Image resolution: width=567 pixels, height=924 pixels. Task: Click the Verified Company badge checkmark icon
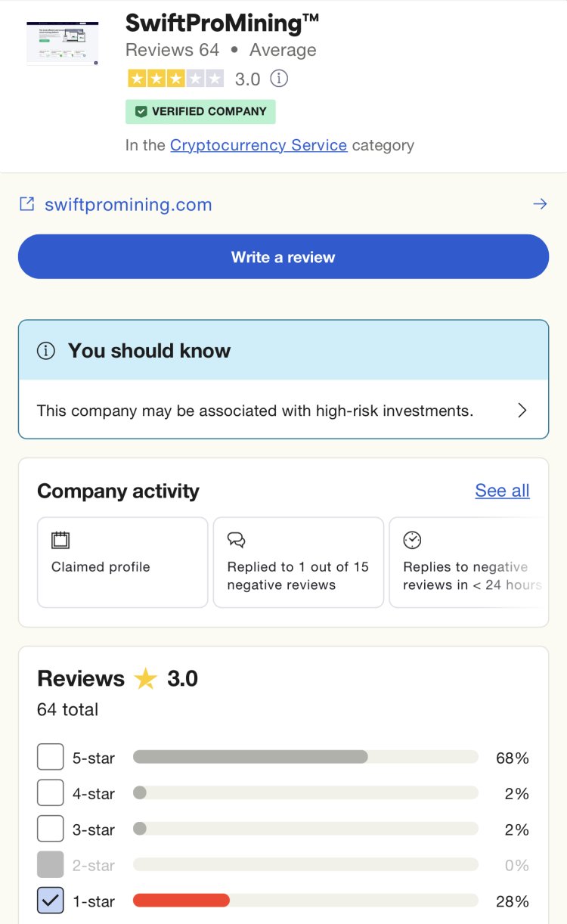tap(141, 111)
